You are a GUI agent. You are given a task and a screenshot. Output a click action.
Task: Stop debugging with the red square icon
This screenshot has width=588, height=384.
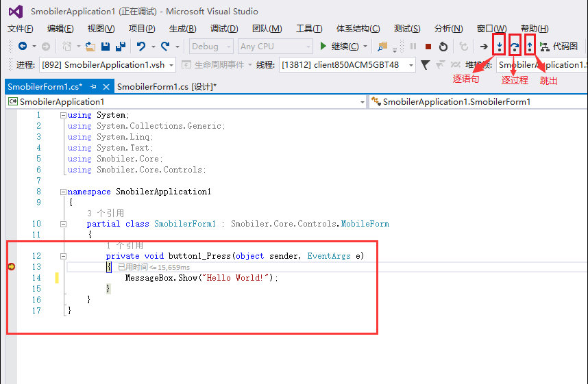click(x=428, y=47)
